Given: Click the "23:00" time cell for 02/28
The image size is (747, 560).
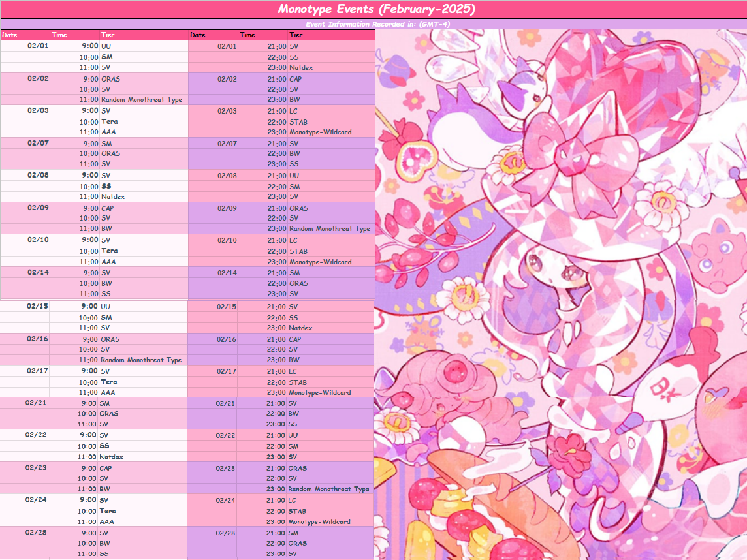Looking at the screenshot, I should coord(276,554).
